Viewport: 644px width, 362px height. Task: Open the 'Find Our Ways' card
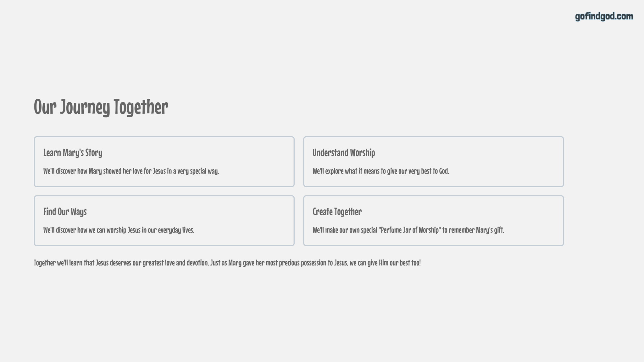coord(164,221)
